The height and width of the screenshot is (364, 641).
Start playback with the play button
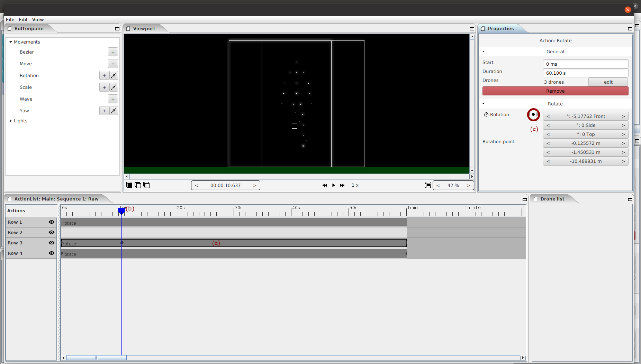click(x=334, y=185)
